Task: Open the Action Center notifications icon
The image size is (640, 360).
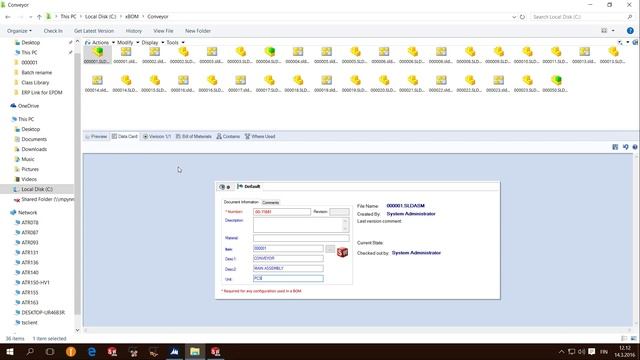Action: tap(591, 351)
